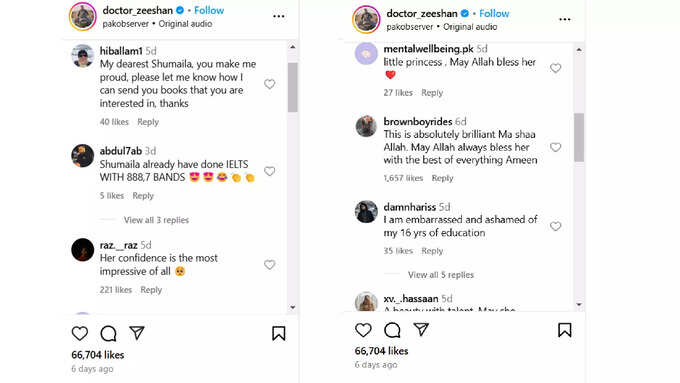Like the post in left panel
The height and width of the screenshot is (383, 680).
coord(80,333)
